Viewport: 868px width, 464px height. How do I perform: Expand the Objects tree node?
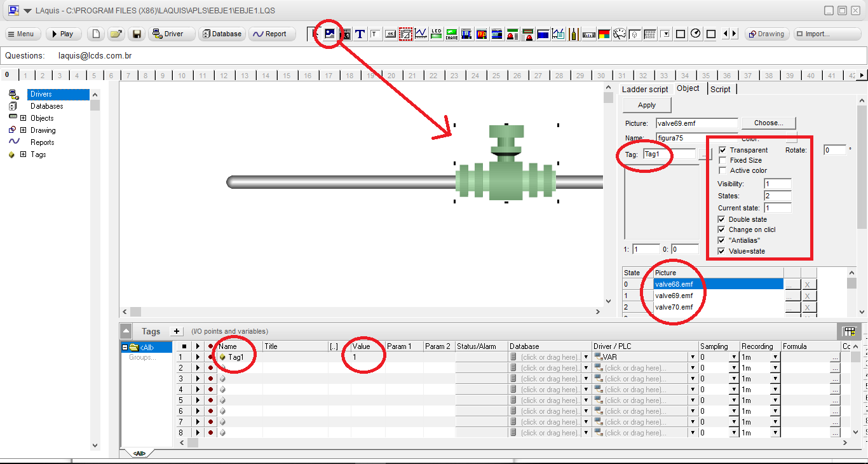click(x=24, y=118)
